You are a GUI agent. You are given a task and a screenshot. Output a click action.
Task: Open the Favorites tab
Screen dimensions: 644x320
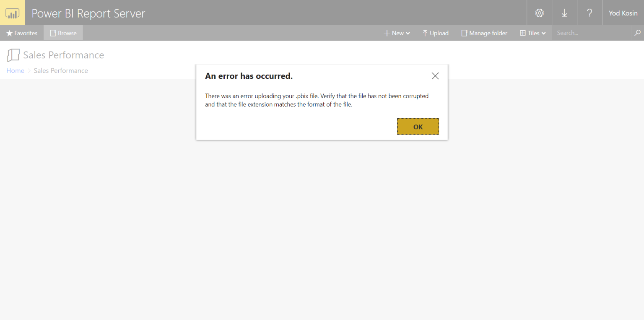(x=22, y=33)
